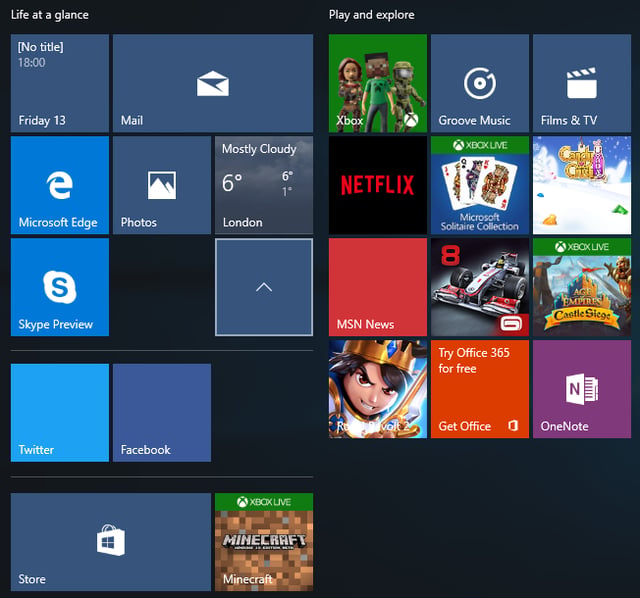Launch the Candy Crush tile

click(x=582, y=185)
